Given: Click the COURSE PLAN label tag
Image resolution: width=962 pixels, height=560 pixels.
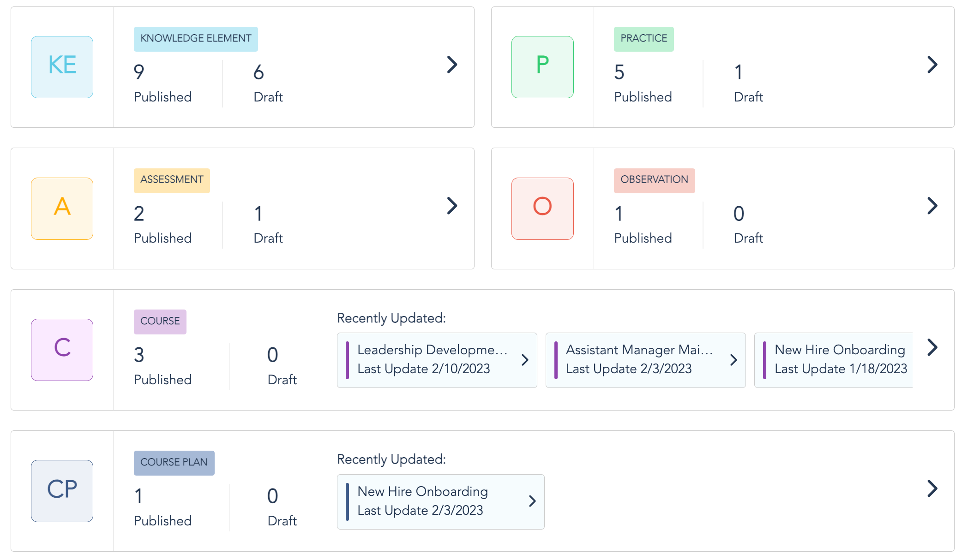Looking at the screenshot, I should coord(174,463).
